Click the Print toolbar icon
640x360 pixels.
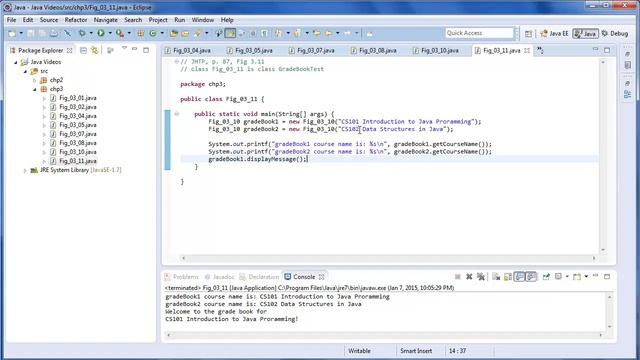(53, 33)
